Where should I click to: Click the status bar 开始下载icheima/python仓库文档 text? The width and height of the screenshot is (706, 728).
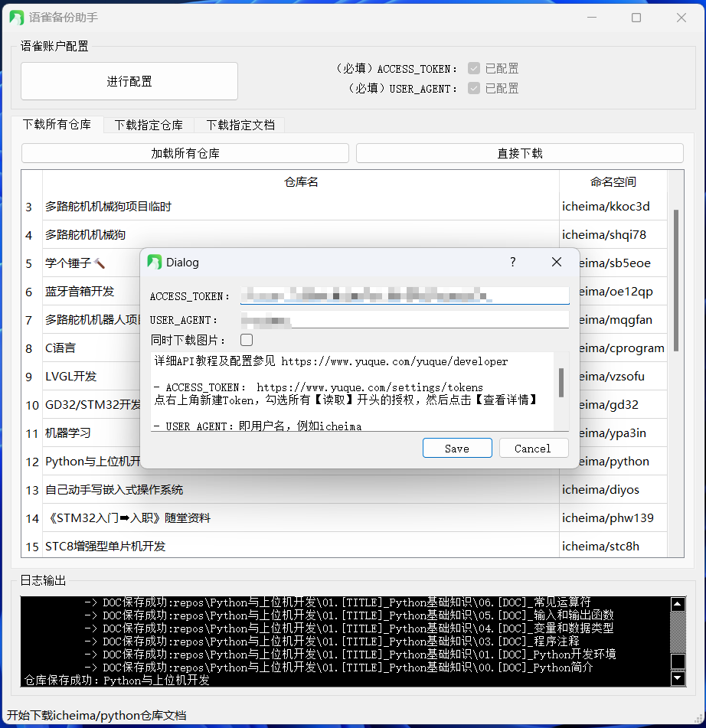click(x=96, y=715)
